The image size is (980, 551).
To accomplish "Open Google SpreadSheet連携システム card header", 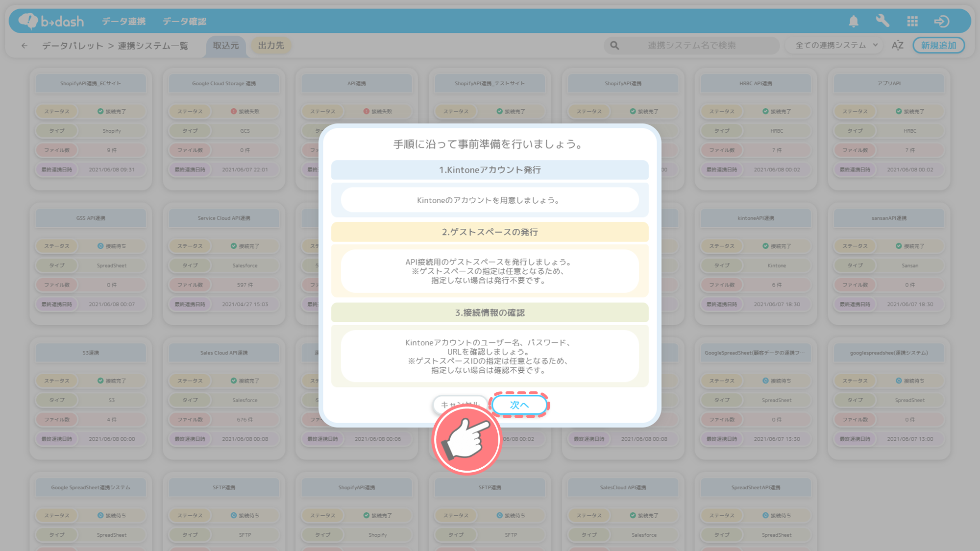I will (x=91, y=487).
